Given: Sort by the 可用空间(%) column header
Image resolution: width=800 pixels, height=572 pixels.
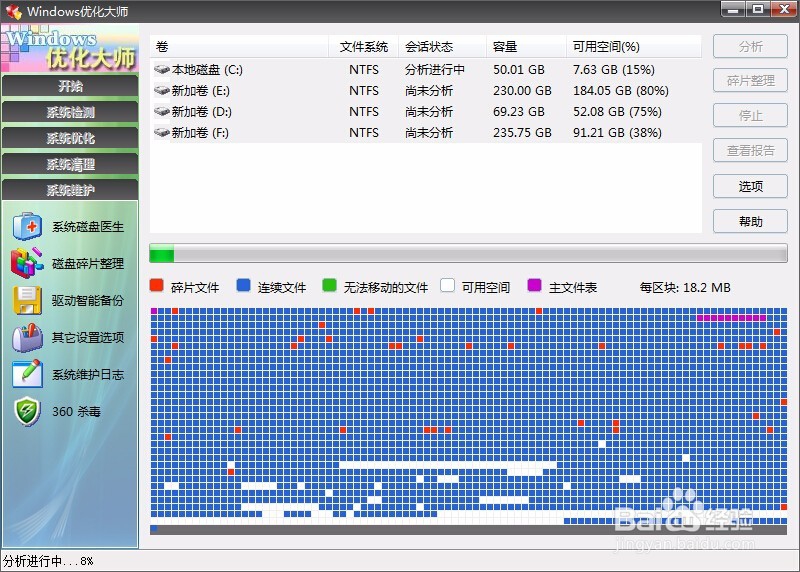Looking at the screenshot, I should (634, 47).
